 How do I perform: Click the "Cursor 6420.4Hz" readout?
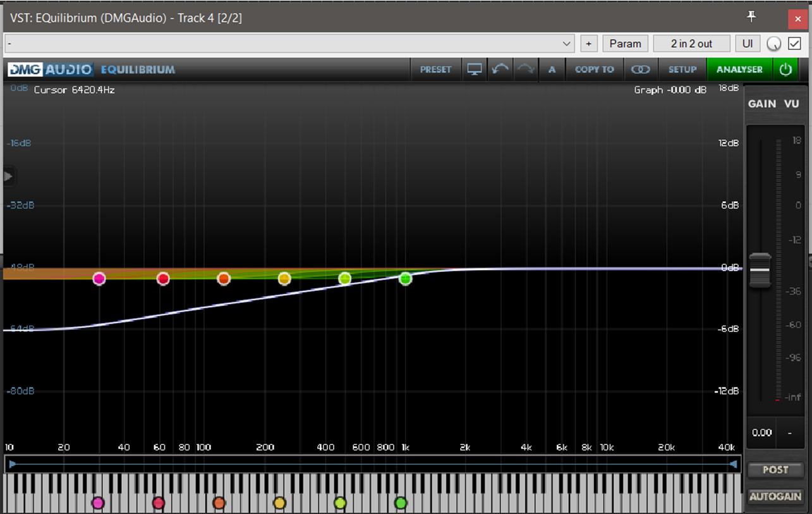click(75, 90)
